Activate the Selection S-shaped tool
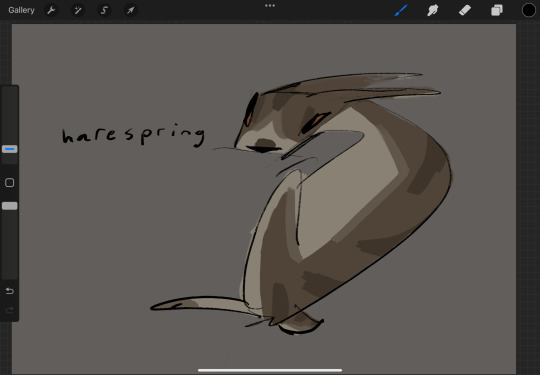Image resolution: width=540 pixels, height=375 pixels. [104, 10]
